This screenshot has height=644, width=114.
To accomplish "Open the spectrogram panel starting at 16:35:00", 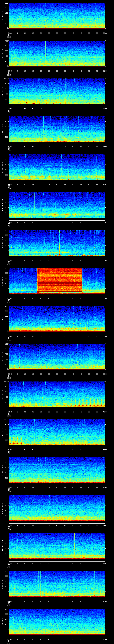I will (x=57, y=243).
